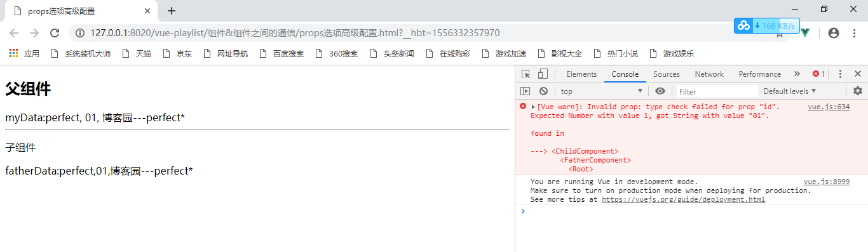
Task: Close the props选项高级配置 tab
Action: (147, 11)
